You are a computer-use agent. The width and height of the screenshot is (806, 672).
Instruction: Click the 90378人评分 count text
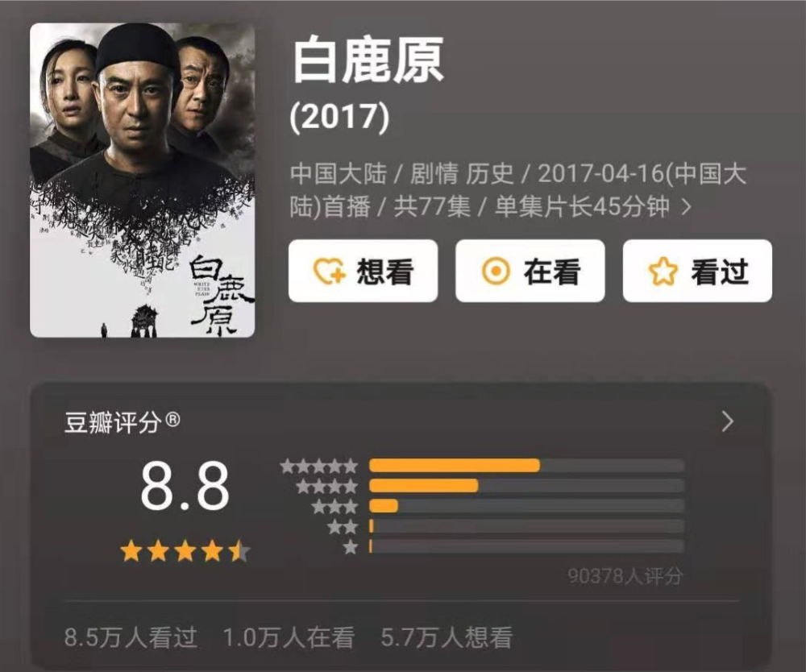pos(625,576)
